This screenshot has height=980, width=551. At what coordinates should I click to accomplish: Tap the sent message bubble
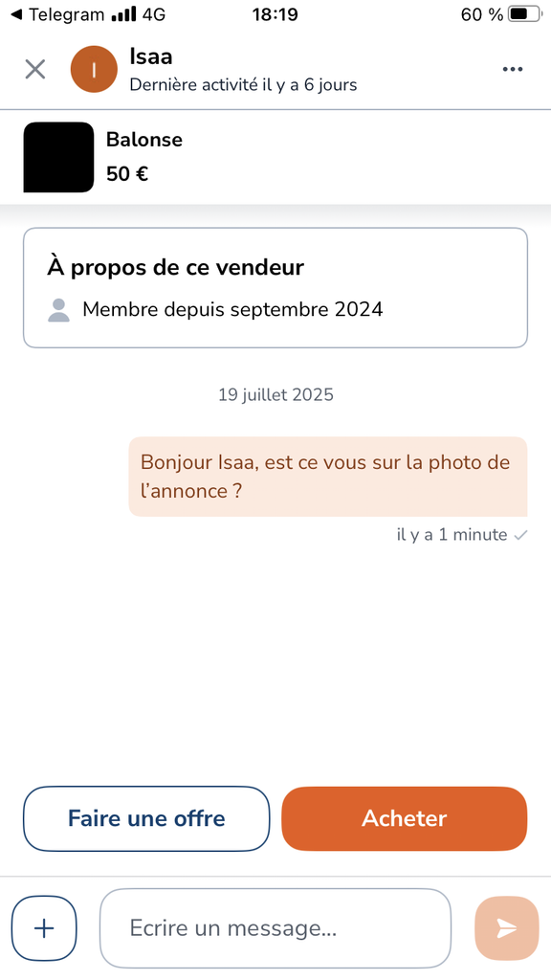(328, 477)
